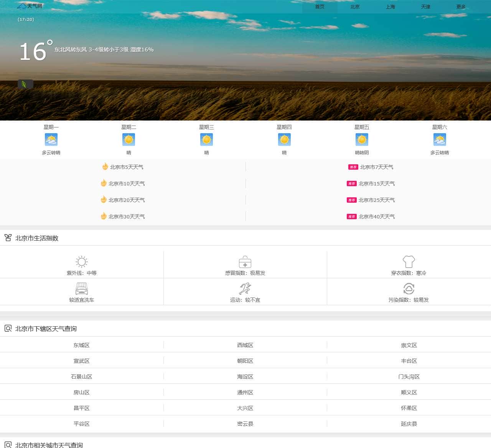This screenshot has width=491, height=448.
Task: Choose 延庆县 district weather
Action: [x=409, y=424]
